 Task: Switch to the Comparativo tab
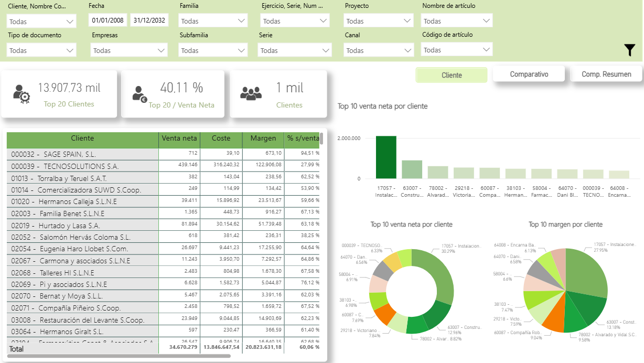point(529,74)
